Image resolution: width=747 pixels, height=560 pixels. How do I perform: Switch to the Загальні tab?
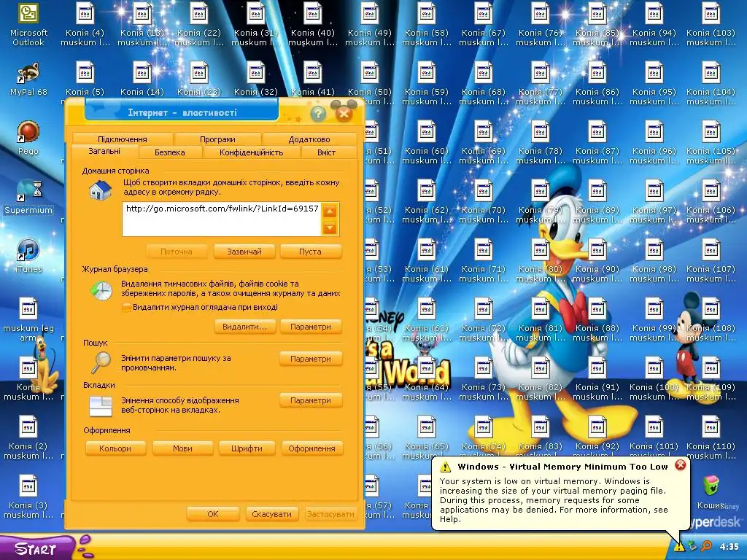(x=104, y=152)
